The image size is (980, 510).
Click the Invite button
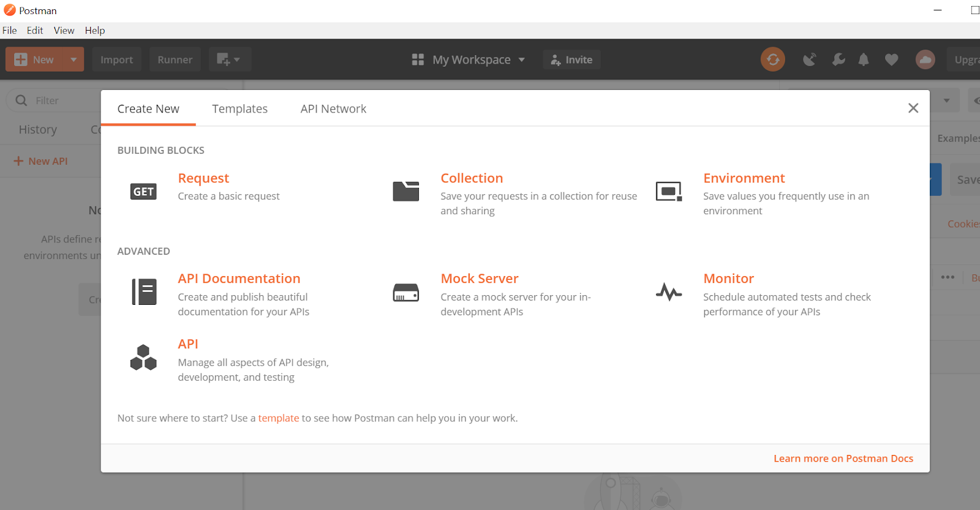click(571, 59)
